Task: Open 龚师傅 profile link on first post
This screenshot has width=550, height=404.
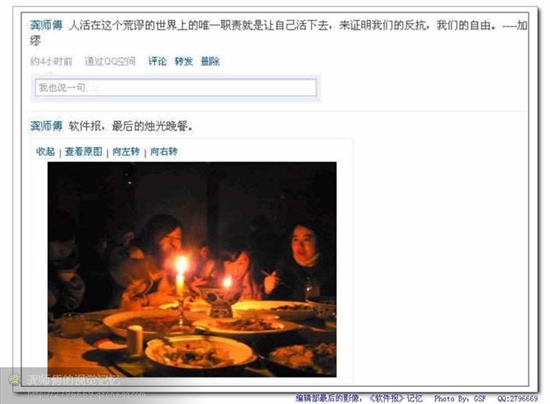Action: pyautogui.click(x=46, y=25)
